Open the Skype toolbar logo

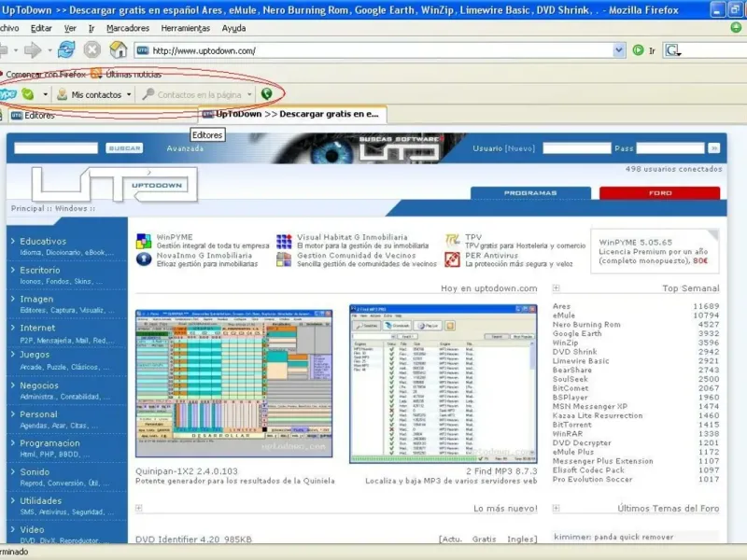[x=7, y=94]
